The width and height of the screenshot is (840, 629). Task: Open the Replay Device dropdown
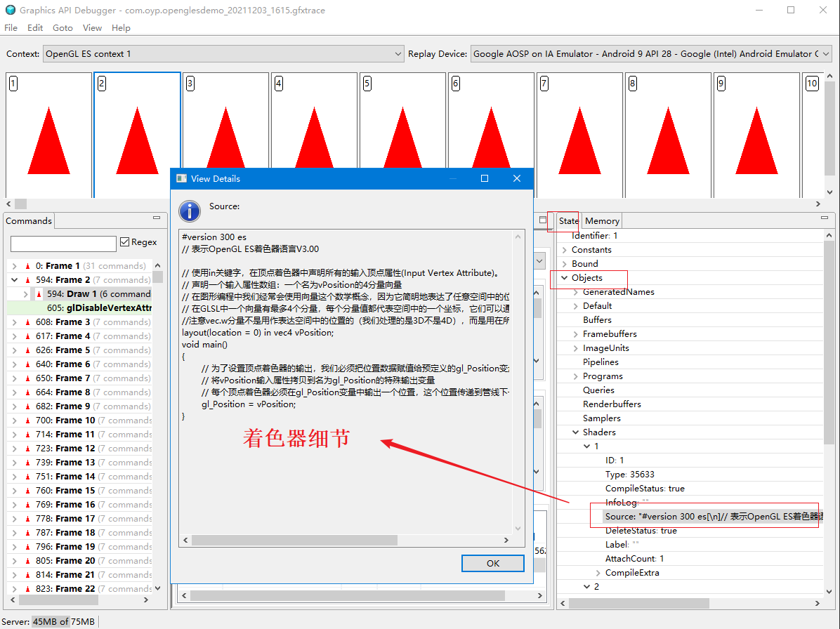[827, 53]
